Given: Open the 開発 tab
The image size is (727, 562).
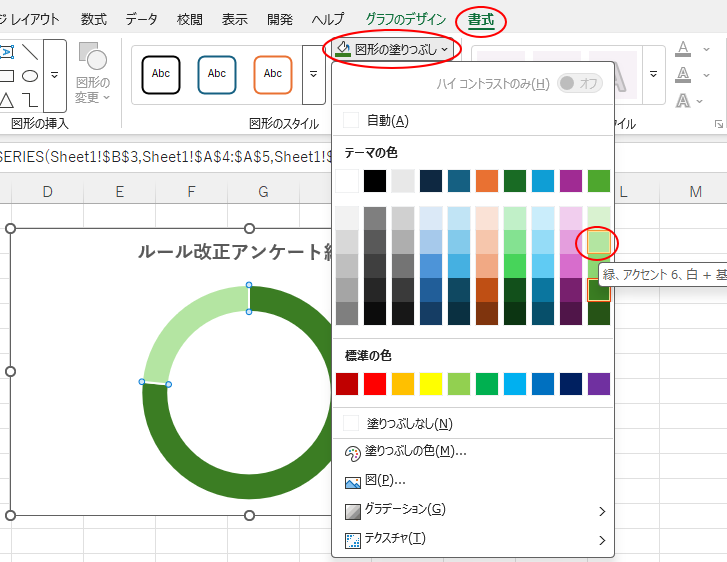Looking at the screenshot, I should coord(280,19).
